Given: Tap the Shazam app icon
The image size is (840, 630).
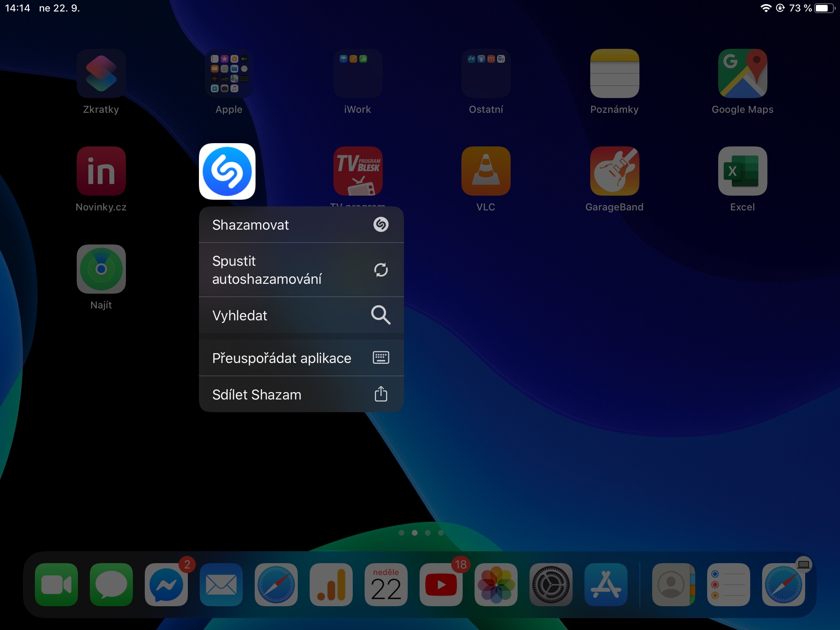Looking at the screenshot, I should tap(227, 171).
